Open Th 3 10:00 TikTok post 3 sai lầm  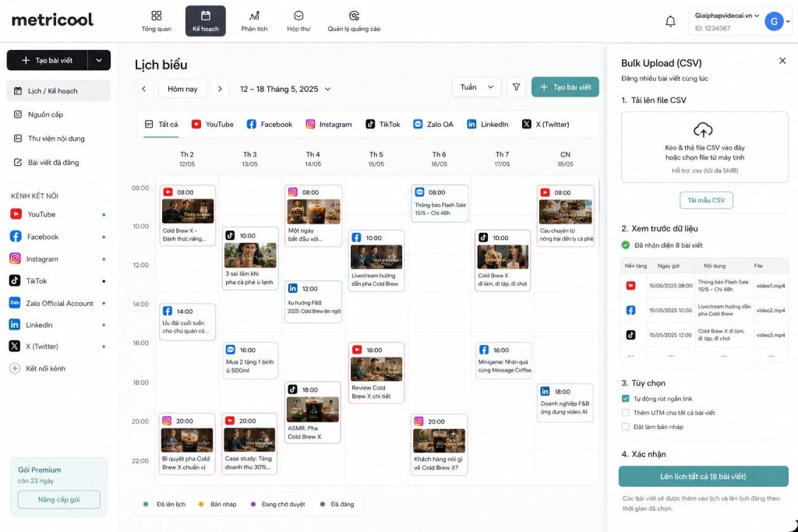[x=250, y=259]
